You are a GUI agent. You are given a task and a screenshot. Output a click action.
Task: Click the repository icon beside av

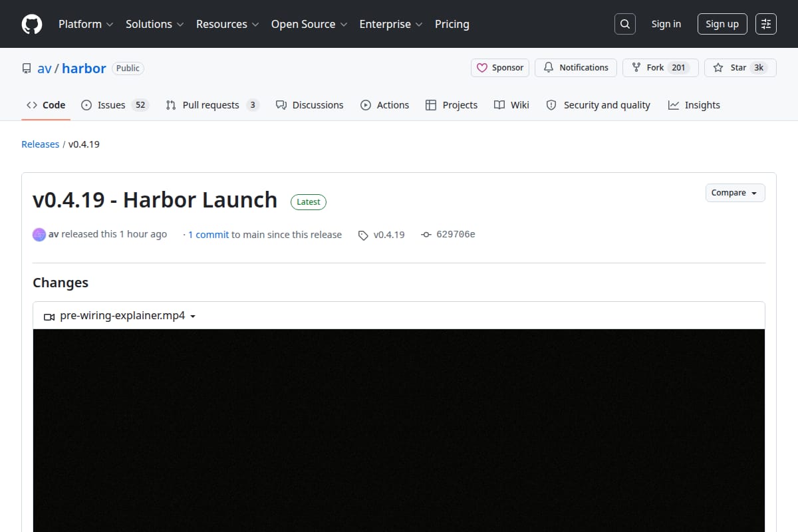27,68
